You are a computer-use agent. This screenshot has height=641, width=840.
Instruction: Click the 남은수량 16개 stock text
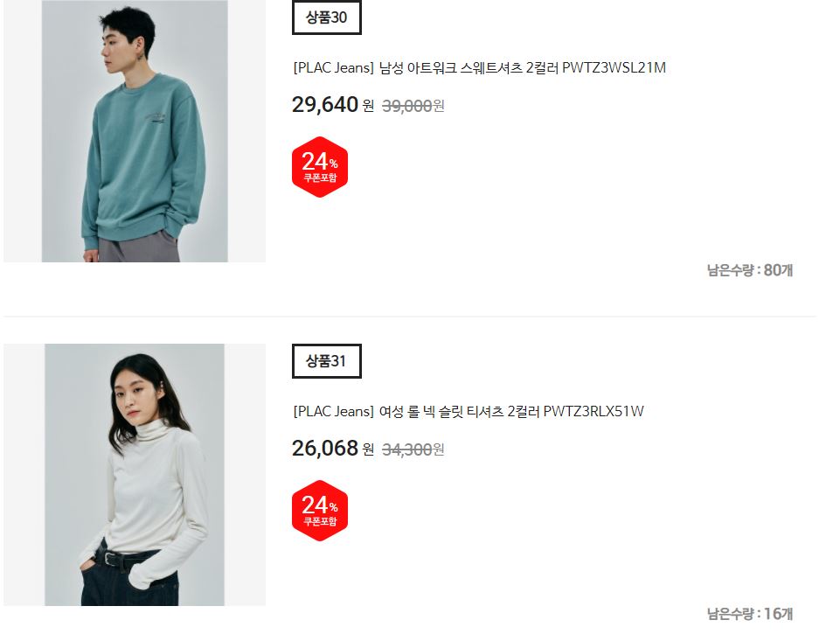point(749,614)
